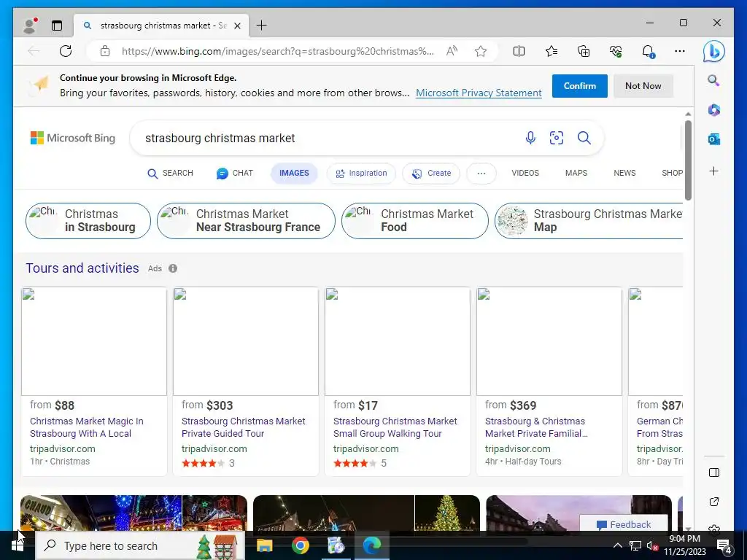
Task: Open the Create image tool
Action: (431, 174)
